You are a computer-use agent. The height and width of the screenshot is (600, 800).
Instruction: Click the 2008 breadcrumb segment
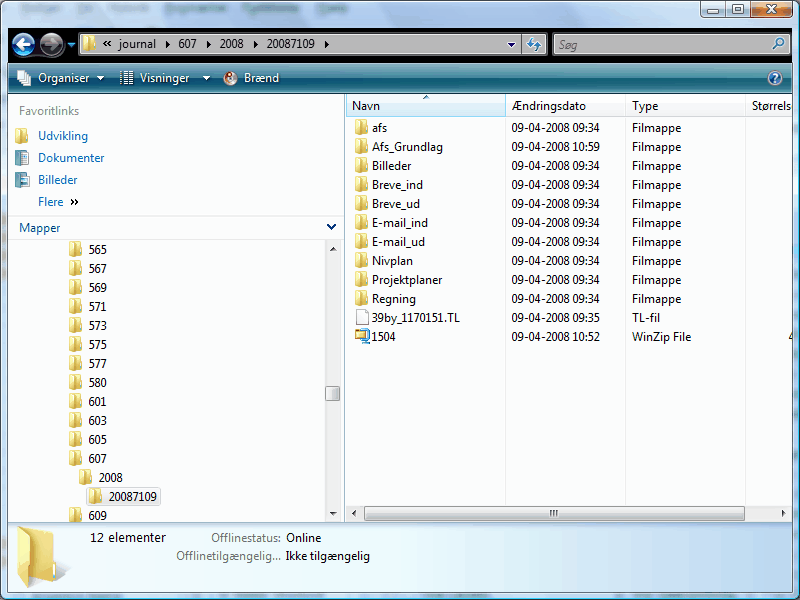coord(232,44)
